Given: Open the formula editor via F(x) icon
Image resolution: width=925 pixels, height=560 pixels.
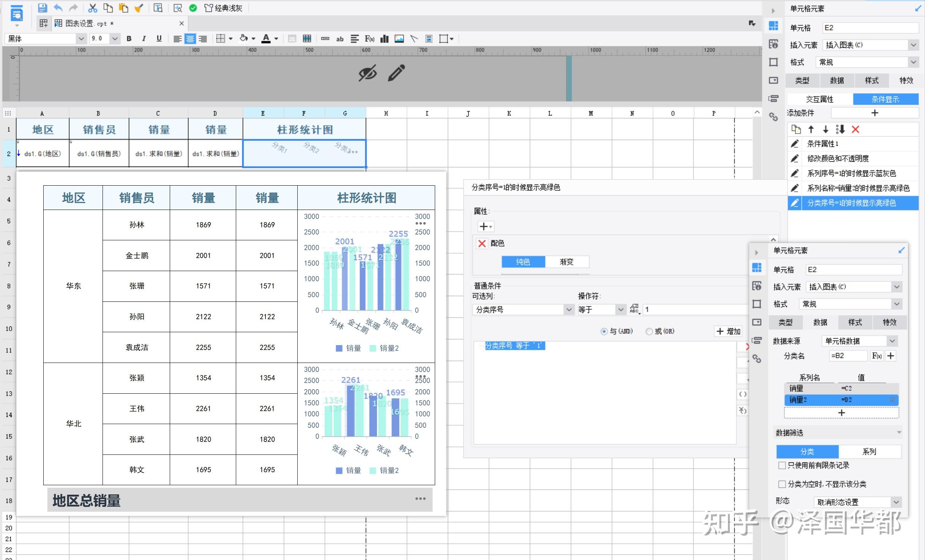Looking at the screenshot, I should [369, 38].
